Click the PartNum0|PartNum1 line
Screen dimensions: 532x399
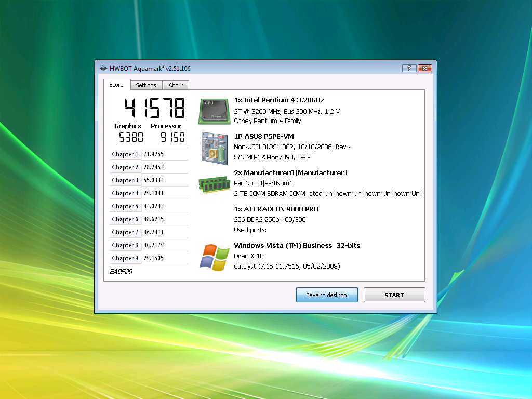[x=263, y=183]
